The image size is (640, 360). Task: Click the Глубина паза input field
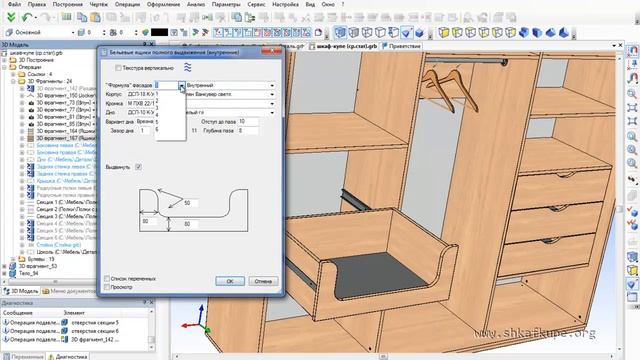(248, 131)
